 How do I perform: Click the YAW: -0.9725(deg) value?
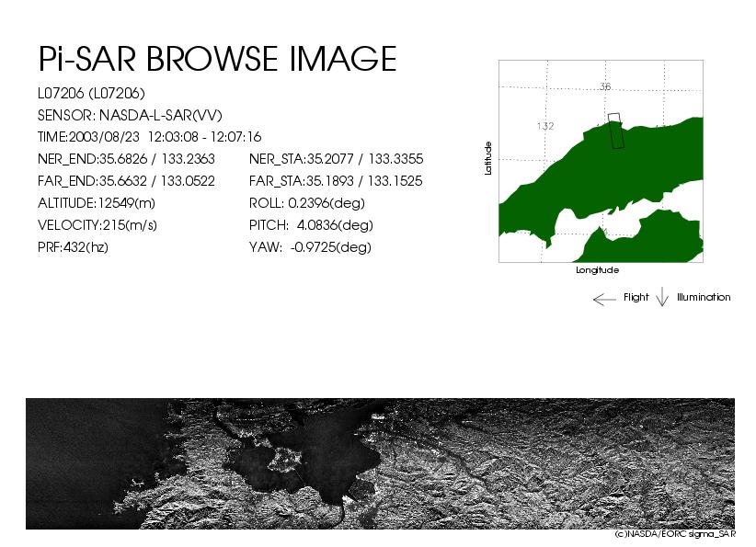[x=311, y=247]
